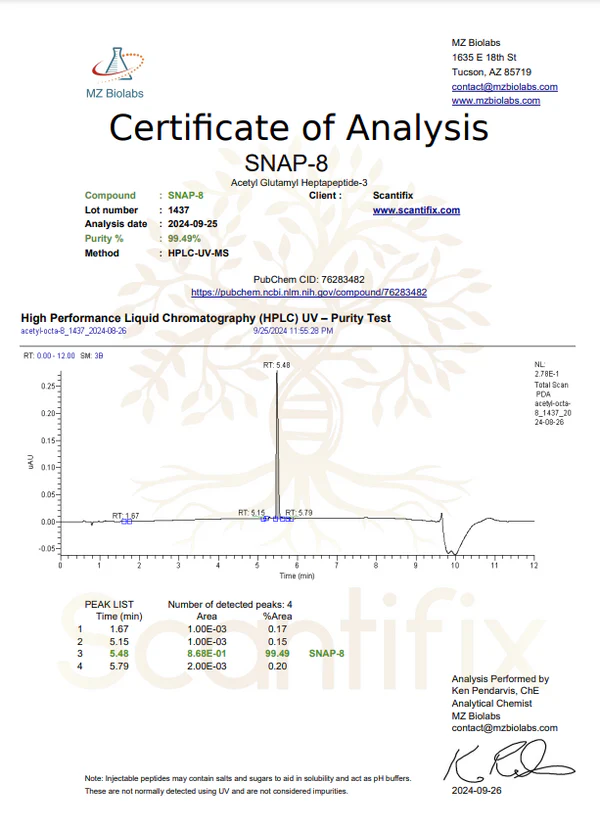
Task: Select the method value HPLC-UV-MS
Action: [198, 253]
